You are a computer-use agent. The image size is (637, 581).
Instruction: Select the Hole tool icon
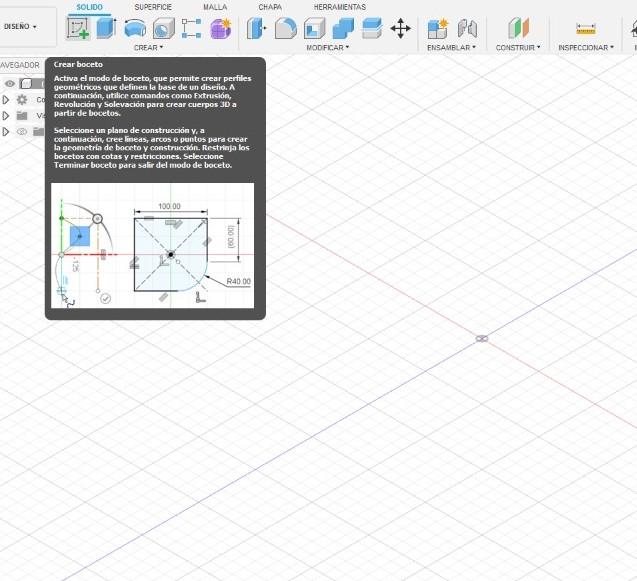click(164, 28)
